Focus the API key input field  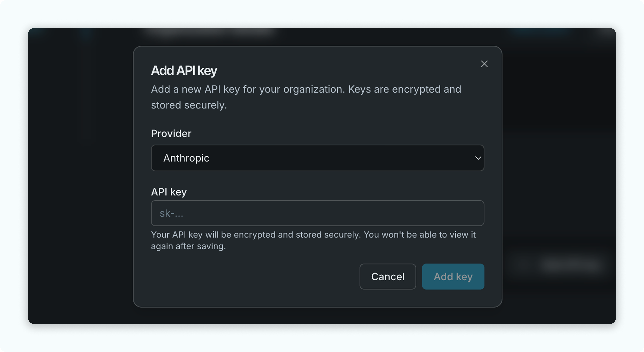pos(317,213)
